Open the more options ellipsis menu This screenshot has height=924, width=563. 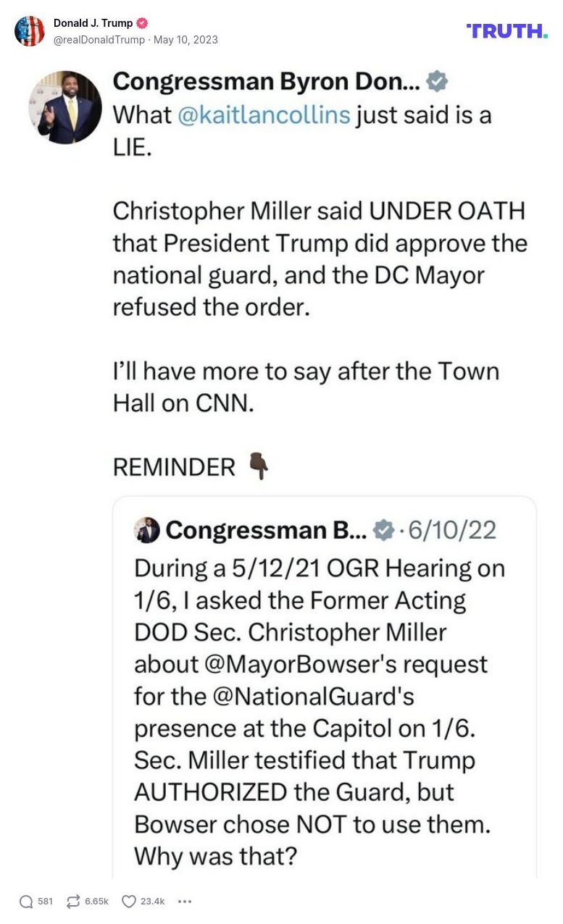point(185,902)
